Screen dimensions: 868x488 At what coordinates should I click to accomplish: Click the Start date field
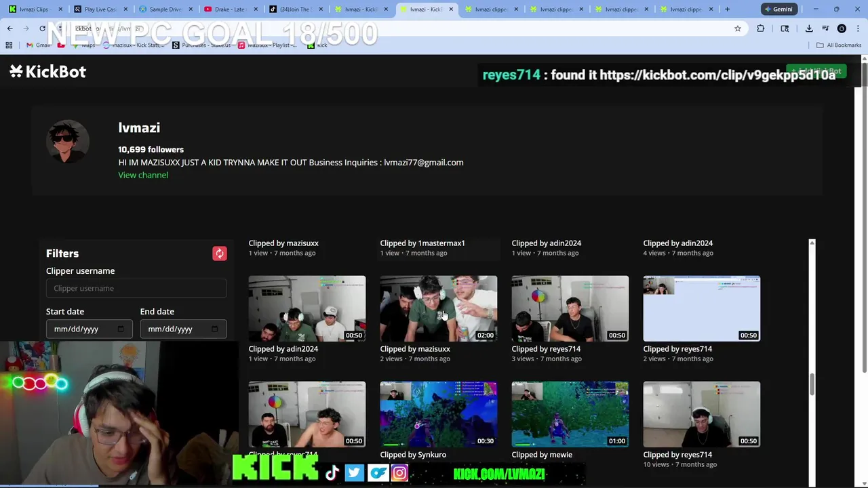pyautogui.click(x=89, y=329)
